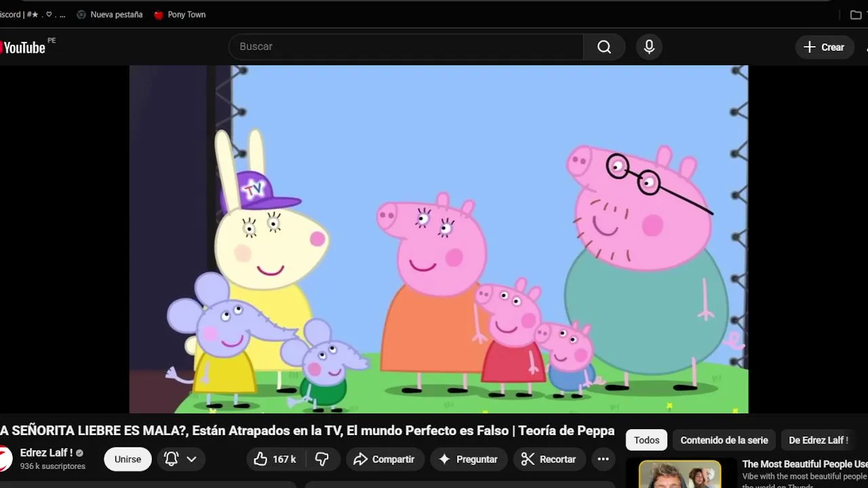The image size is (868, 488).
Task: Open the bookmarks folder icon
Action: point(856,14)
